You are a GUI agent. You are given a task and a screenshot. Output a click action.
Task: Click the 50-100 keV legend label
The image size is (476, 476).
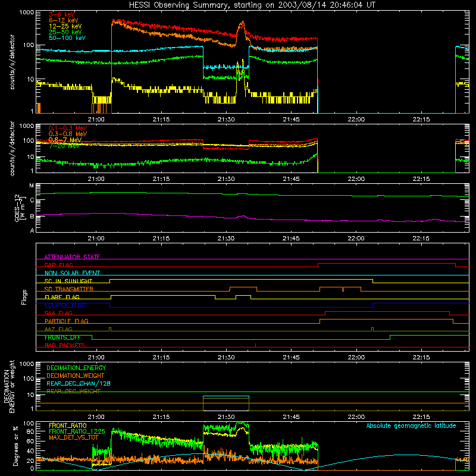coord(67,38)
